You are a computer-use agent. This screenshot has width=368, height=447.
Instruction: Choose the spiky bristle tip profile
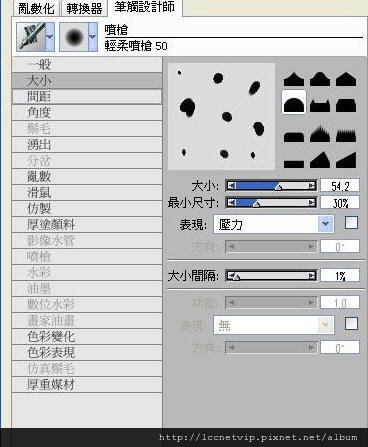coord(320,134)
